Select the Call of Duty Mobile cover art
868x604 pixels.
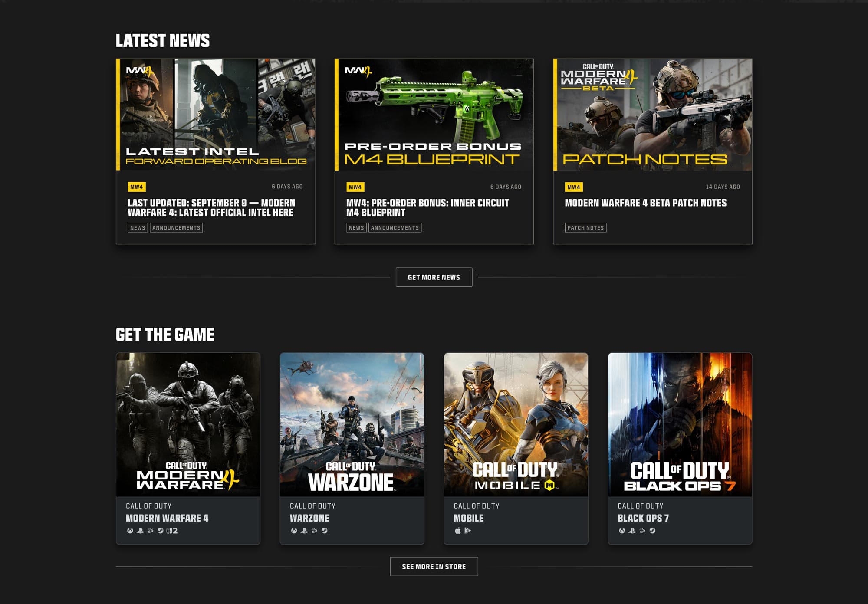pyautogui.click(x=516, y=425)
